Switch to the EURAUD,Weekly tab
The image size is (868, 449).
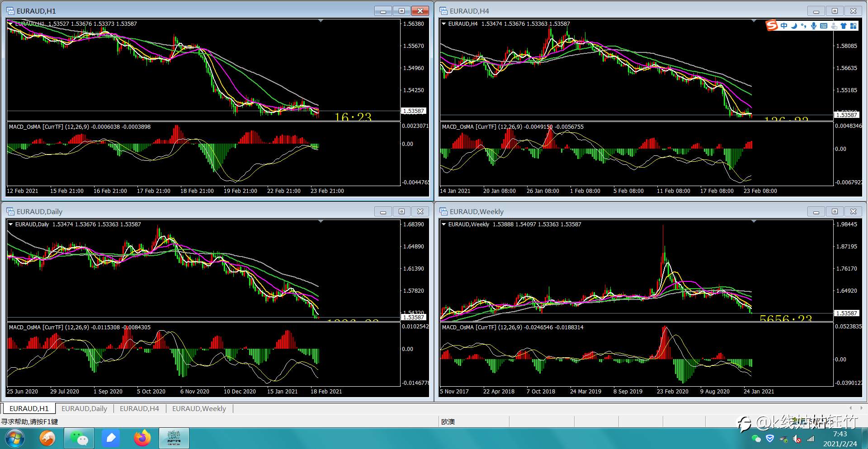tap(199, 408)
